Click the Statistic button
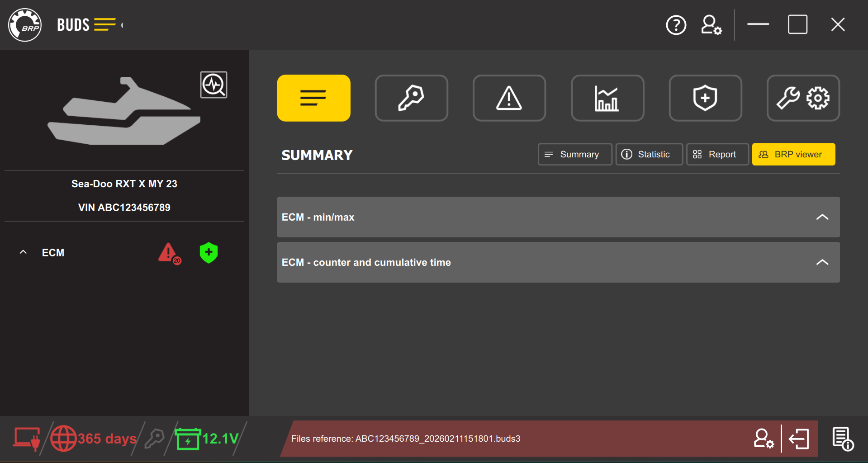The width and height of the screenshot is (868, 463). 649,155
